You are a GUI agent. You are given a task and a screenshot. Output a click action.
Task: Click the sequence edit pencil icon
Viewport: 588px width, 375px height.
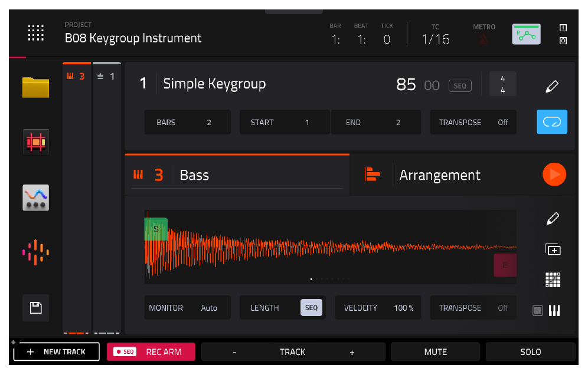[x=551, y=86]
